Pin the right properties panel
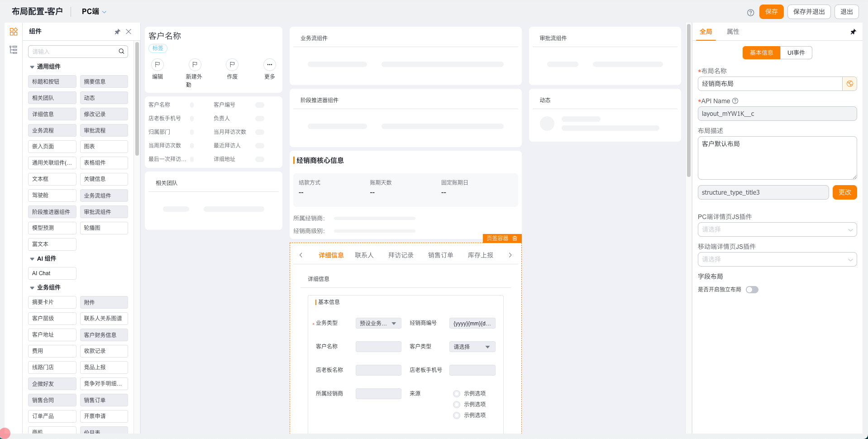This screenshot has width=868, height=439. click(x=853, y=32)
